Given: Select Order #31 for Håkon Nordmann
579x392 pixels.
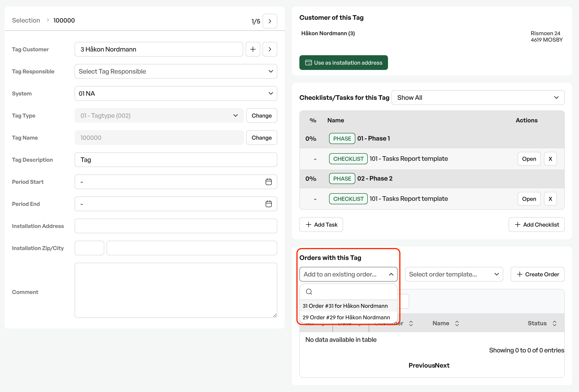Looking at the screenshot, I should point(348,306).
